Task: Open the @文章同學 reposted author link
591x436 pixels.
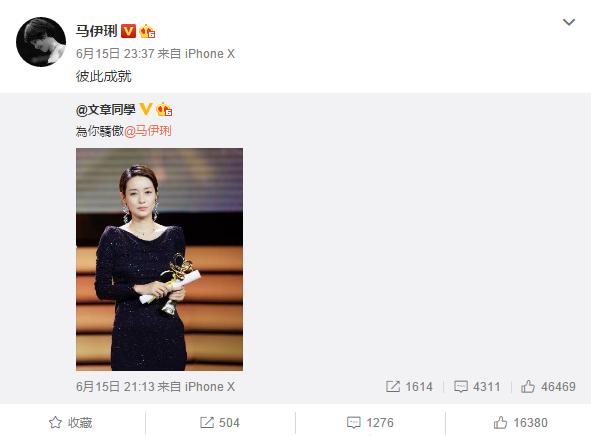Action: (x=106, y=110)
